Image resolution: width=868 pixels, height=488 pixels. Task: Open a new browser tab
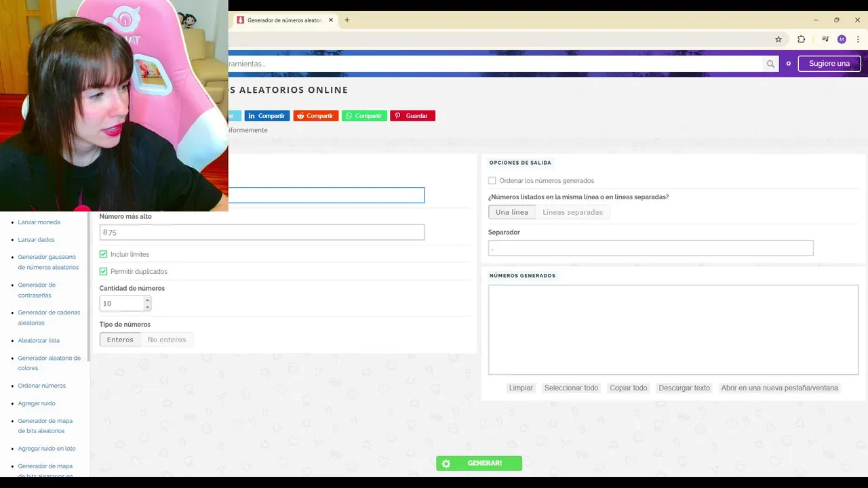(347, 20)
